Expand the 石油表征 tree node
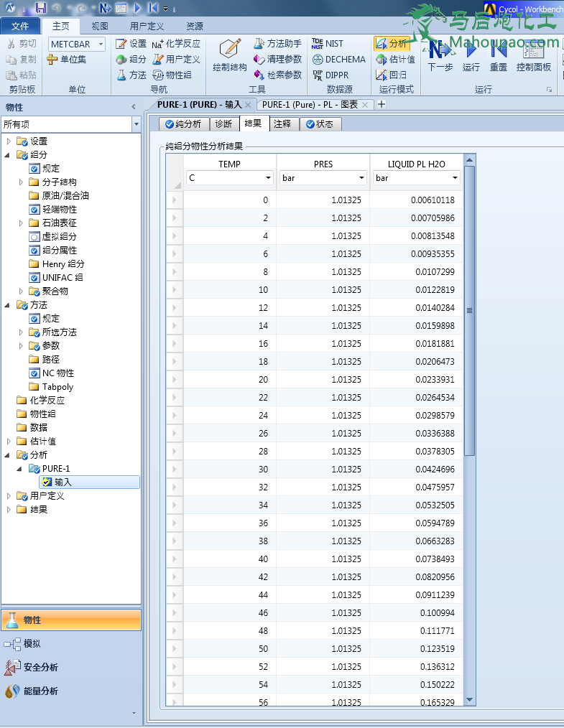 (x=20, y=223)
